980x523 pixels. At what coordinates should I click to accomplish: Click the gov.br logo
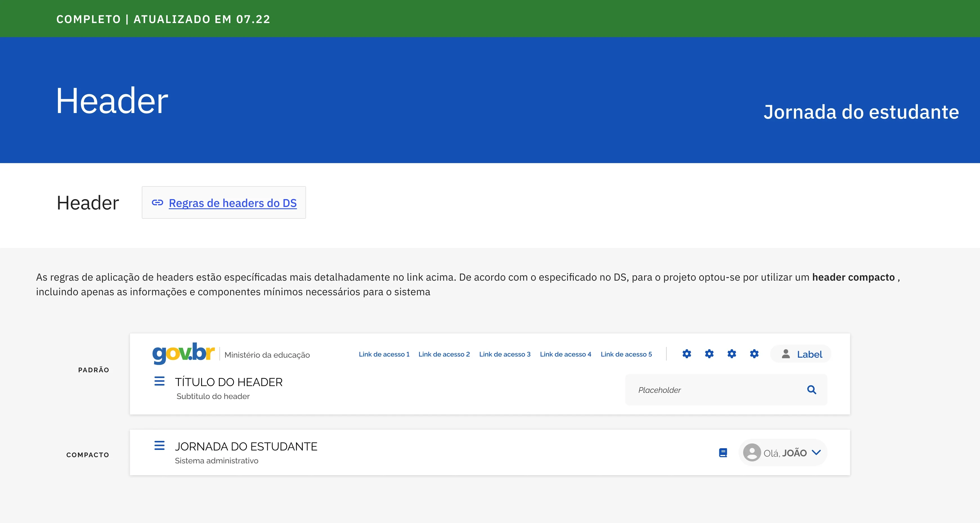183,353
